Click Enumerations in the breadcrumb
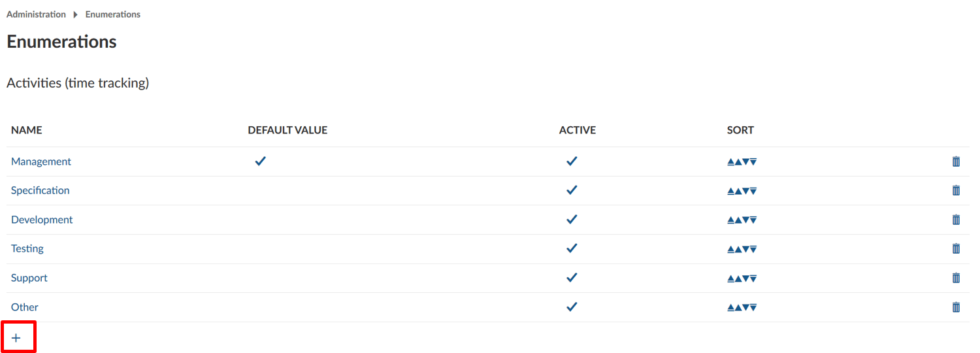Image resolution: width=980 pixels, height=353 pixels. point(112,14)
